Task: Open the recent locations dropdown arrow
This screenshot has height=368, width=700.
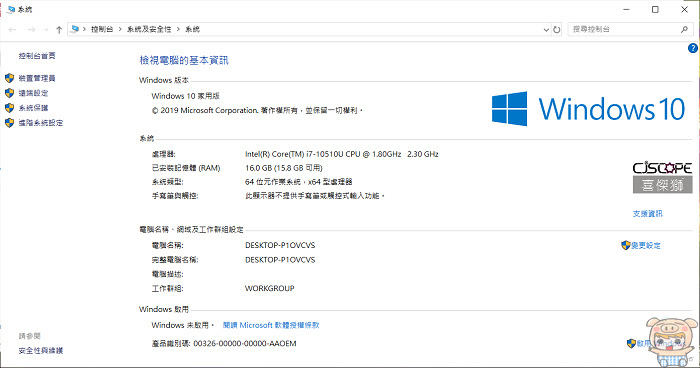Action: [x=46, y=30]
